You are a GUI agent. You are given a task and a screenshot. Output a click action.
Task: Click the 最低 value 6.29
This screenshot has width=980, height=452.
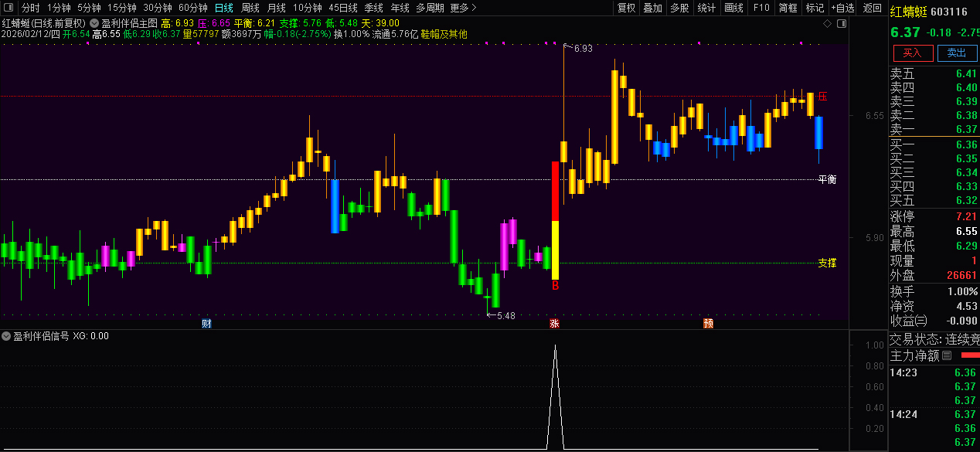click(x=966, y=246)
